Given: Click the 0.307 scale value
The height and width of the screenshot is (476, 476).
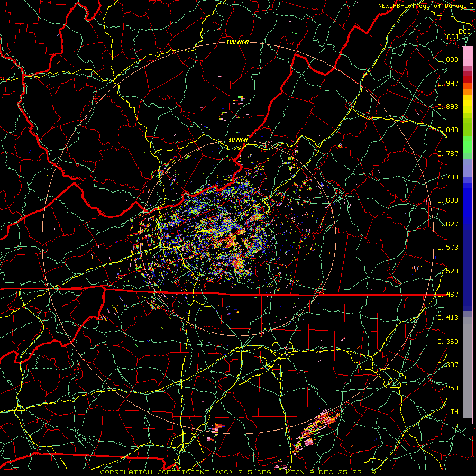Looking at the screenshot, I should point(448,365).
